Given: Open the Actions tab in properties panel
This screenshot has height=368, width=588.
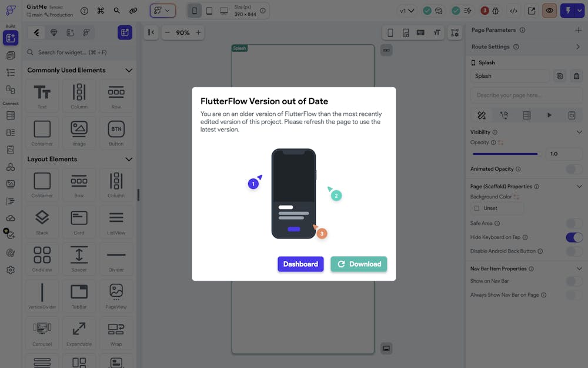Looking at the screenshot, I should pos(504,115).
